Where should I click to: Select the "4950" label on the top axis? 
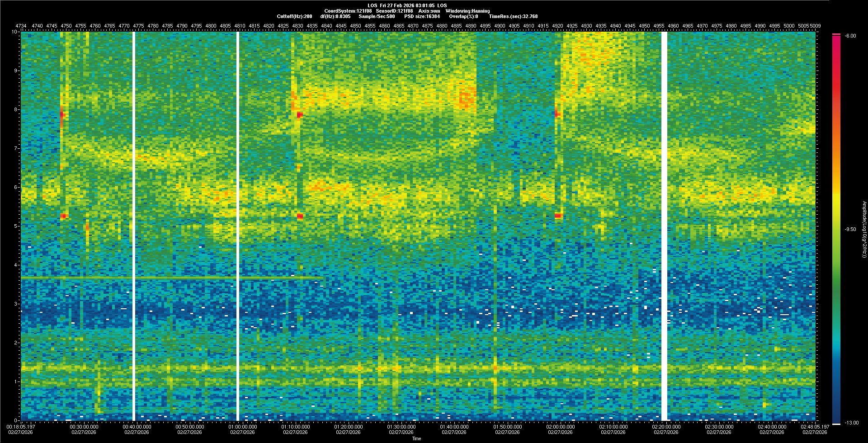pyautogui.click(x=644, y=26)
